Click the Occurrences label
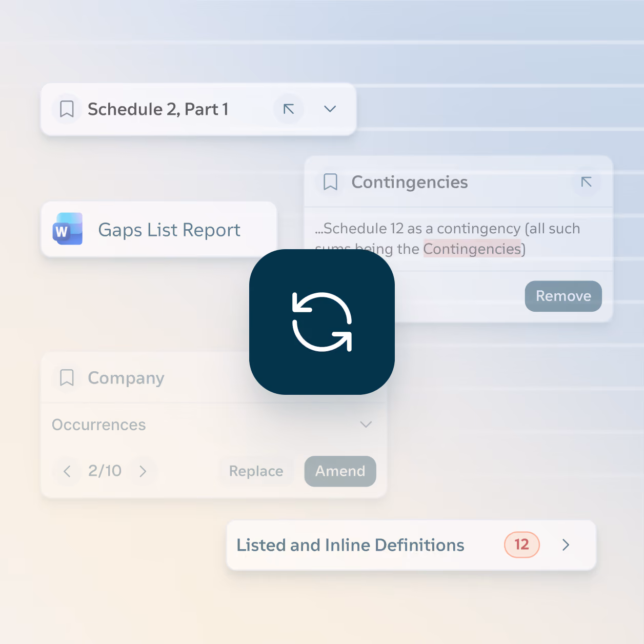644x644 pixels. pos(99,425)
